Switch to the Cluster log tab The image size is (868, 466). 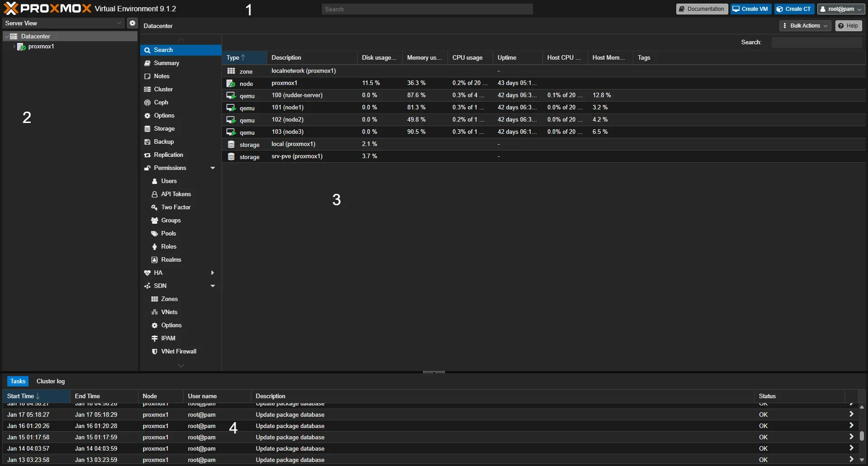50,381
